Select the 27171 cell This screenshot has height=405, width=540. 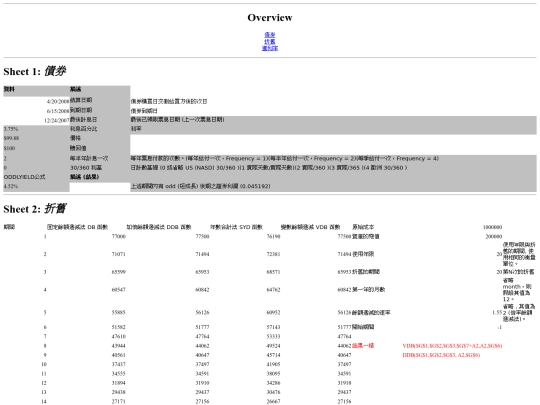[x=118, y=401]
